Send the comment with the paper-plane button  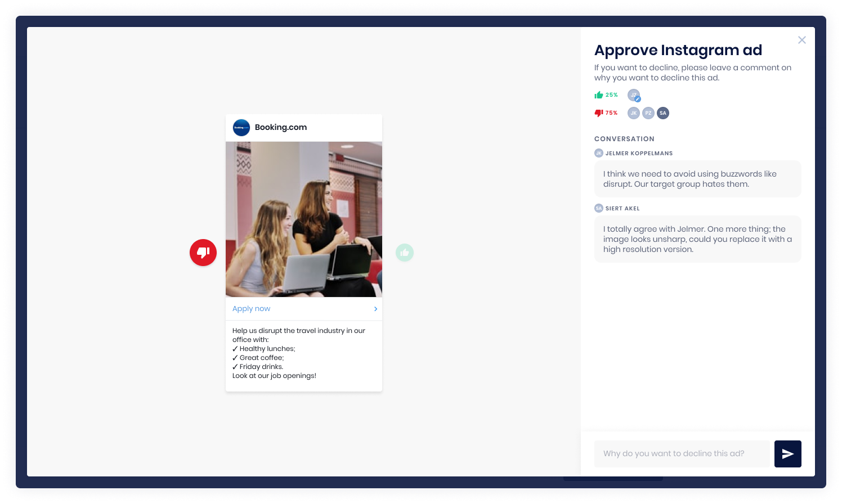tap(788, 454)
